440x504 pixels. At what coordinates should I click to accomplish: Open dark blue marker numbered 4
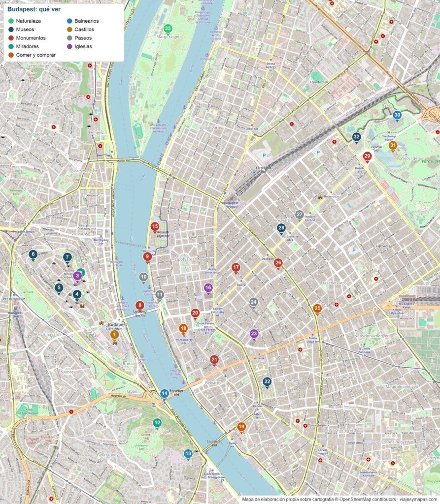tap(77, 294)
